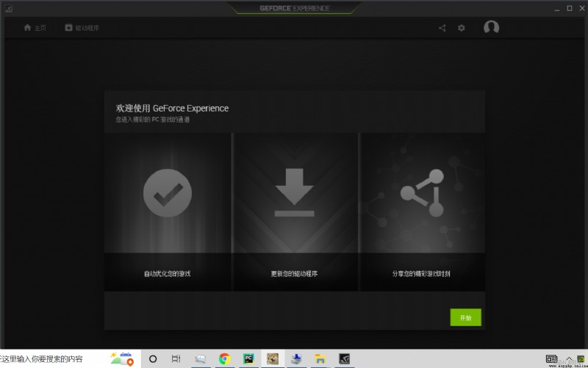Click the green 开始 button
The width and height of the screenshot is (588, 368).
(x=465, y=317)
